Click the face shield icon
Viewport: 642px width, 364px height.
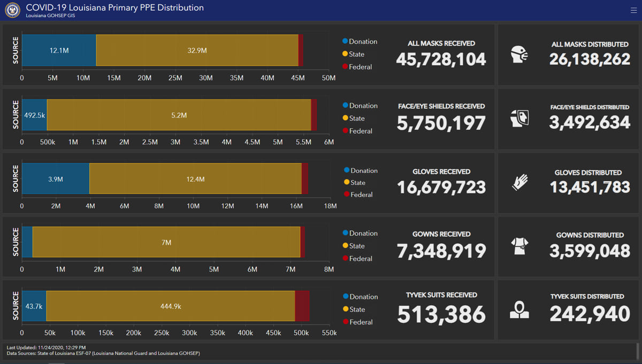519,118
